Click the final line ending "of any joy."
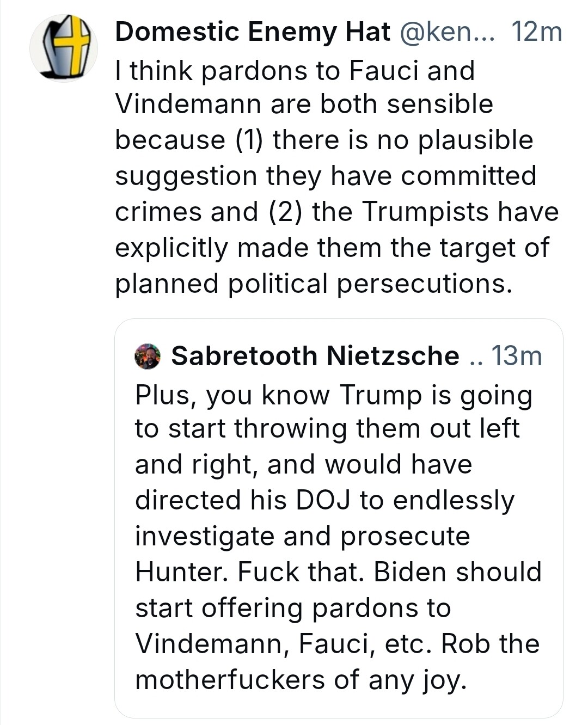This screenshot has height=725, width=588. (x=301, y=680)
